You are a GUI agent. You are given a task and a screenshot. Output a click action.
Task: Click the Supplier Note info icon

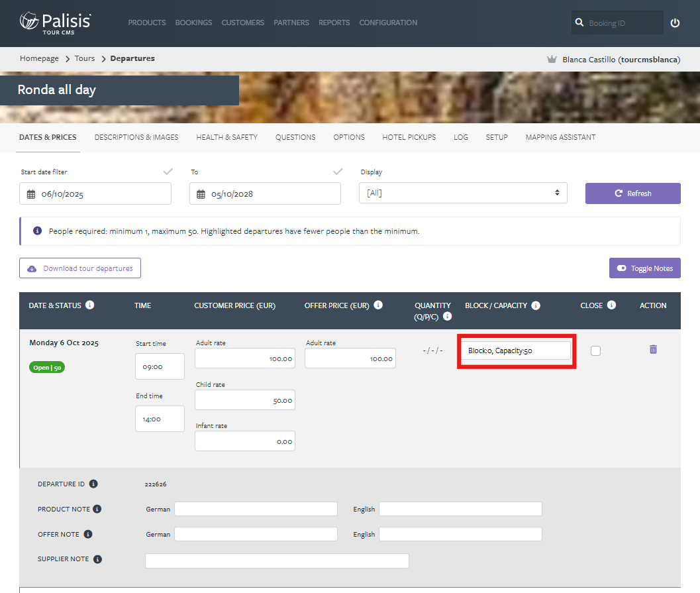coord(97,559)
